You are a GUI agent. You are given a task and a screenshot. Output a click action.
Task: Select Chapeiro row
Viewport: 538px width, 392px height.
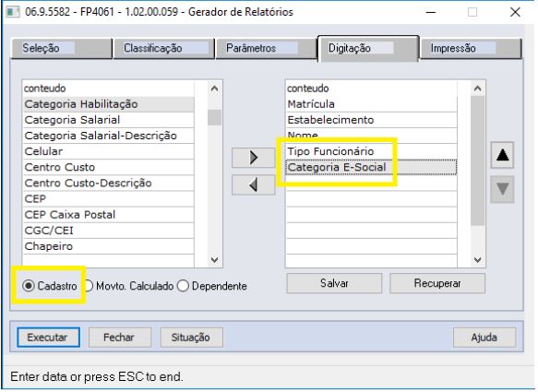(x=108, y=246)
